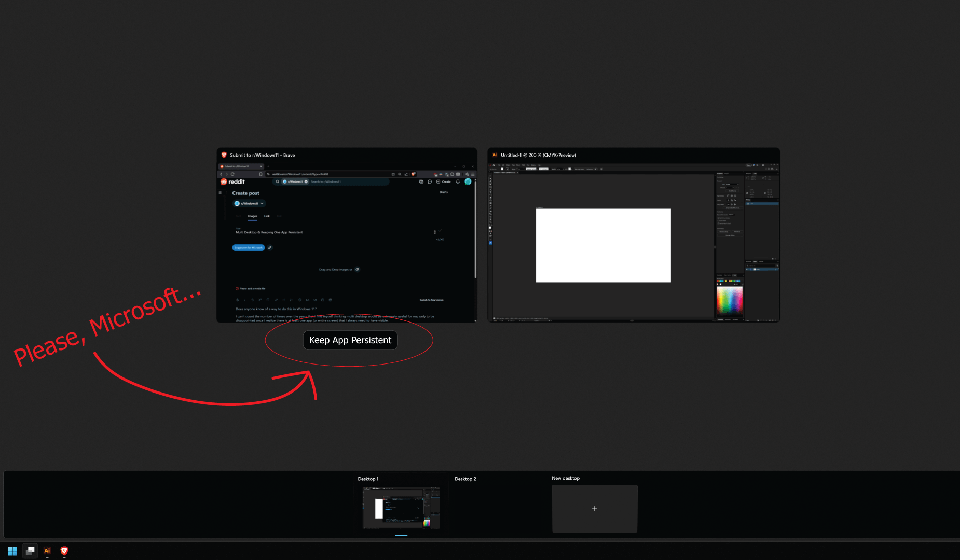The height and width of the screenshot is (560, 960).
Task: Click the Keep App Persistent button
Action: point(350,340)
